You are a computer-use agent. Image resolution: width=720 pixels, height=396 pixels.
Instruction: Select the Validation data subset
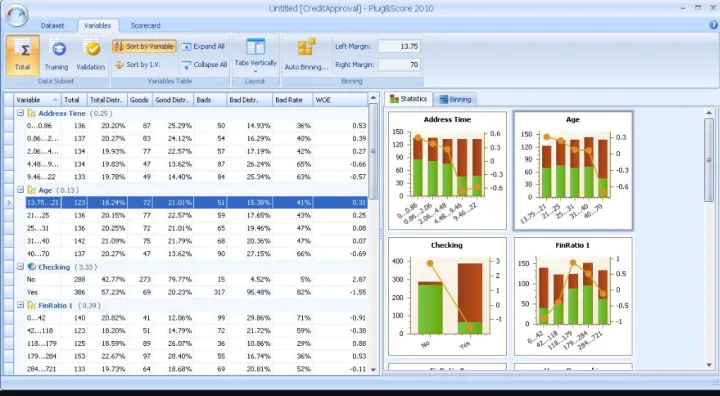click(x=90, y=55)
